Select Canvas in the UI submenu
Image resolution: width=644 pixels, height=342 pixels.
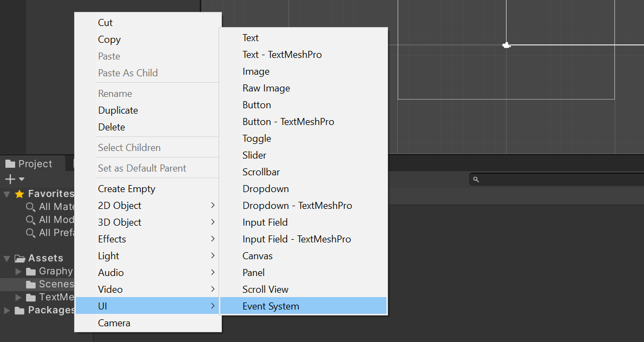pos(258,256)
